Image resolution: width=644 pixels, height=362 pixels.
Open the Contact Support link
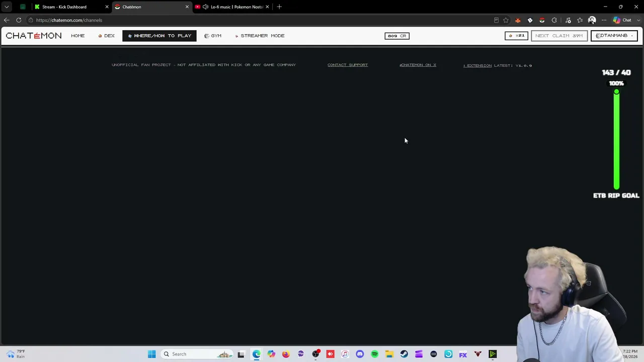(348, 65)
